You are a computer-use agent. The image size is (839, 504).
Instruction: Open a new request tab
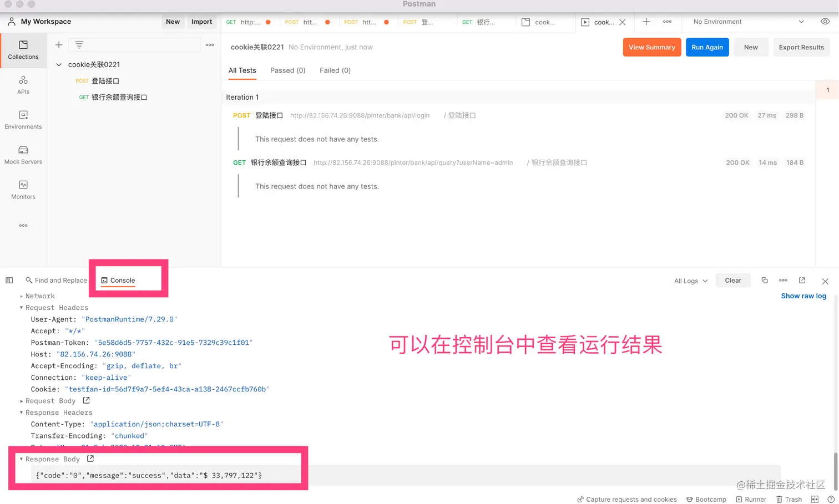646,22
